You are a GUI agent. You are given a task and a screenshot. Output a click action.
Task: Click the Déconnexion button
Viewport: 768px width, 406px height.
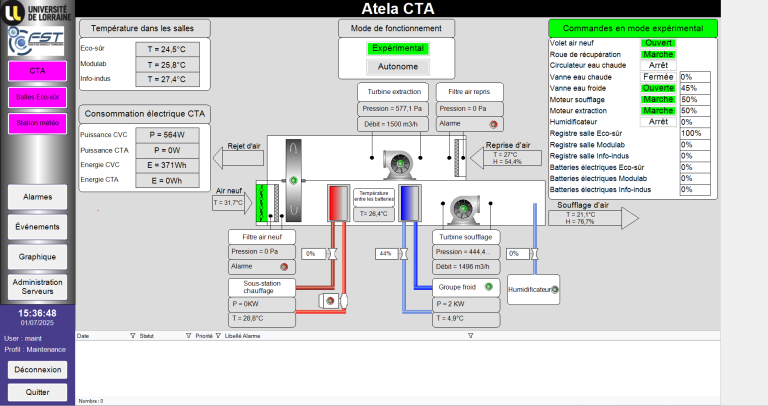pyautogui.click(x=38, y=370)
